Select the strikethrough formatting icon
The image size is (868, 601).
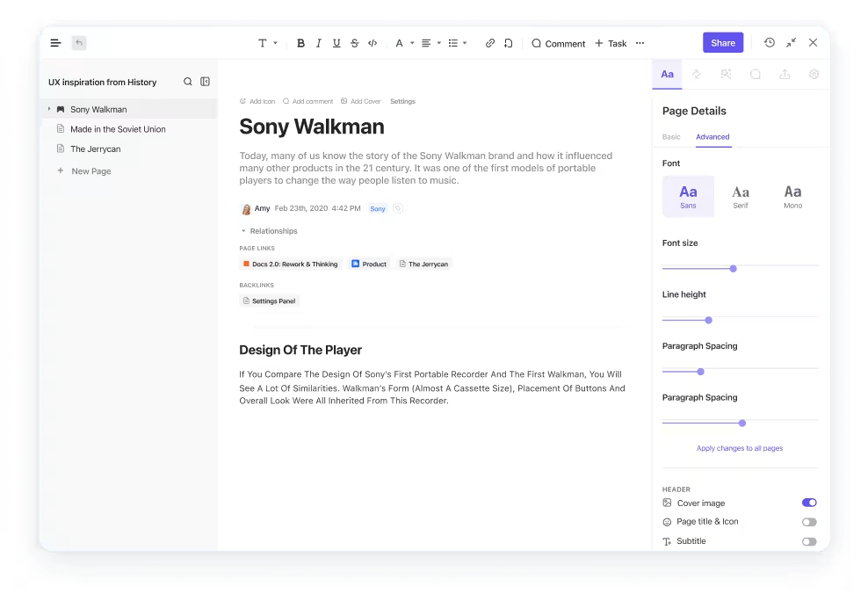pos(354,42)
